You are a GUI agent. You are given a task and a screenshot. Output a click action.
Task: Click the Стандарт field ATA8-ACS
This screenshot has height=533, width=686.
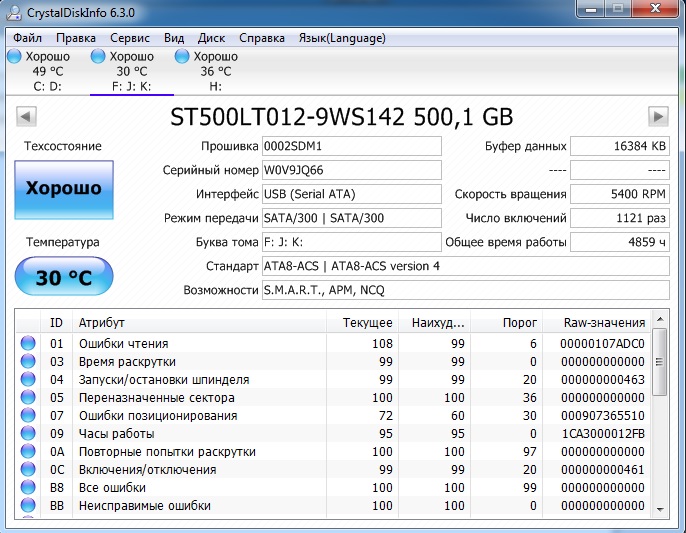tap(466, 266)
